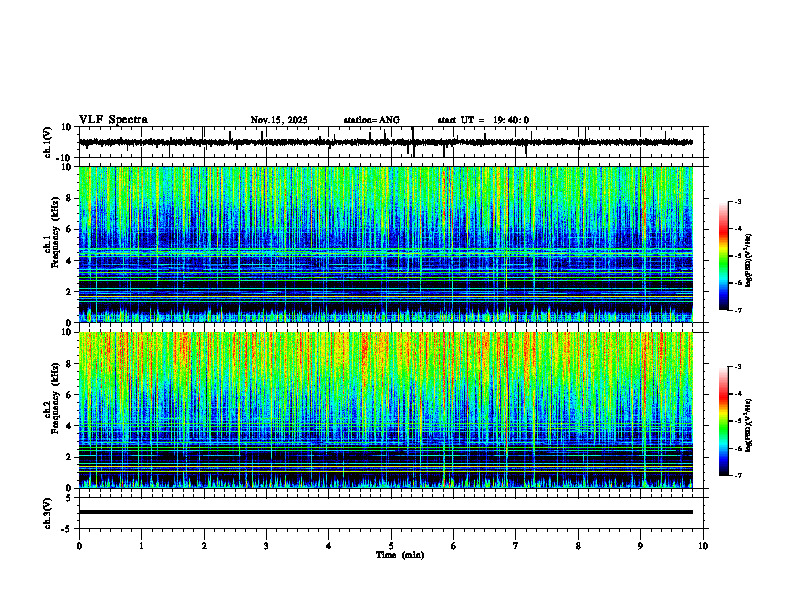Click the time axis tick label "10"
The height and width of the screenshot is (612, 792).
coord(703,546)
